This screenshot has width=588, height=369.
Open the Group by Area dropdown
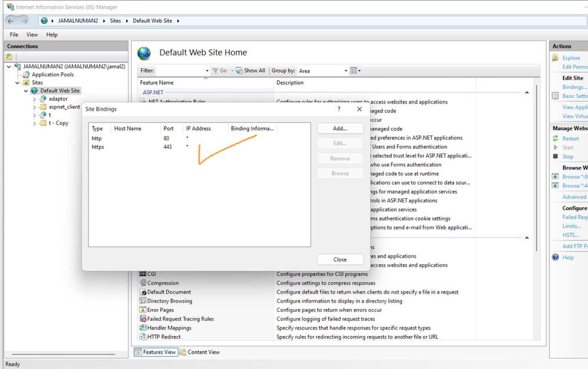point(323,71)
